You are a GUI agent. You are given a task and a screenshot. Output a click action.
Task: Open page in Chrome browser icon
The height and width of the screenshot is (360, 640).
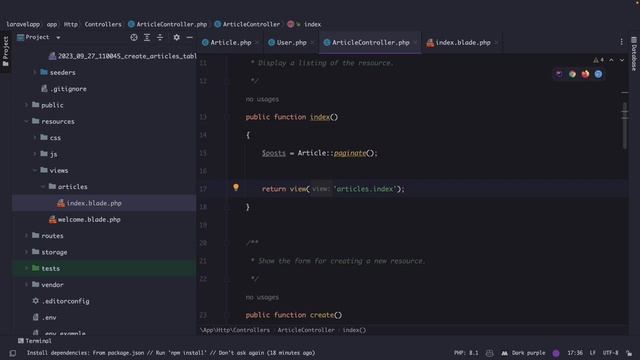pyautogui.click(x=572, y=74)
